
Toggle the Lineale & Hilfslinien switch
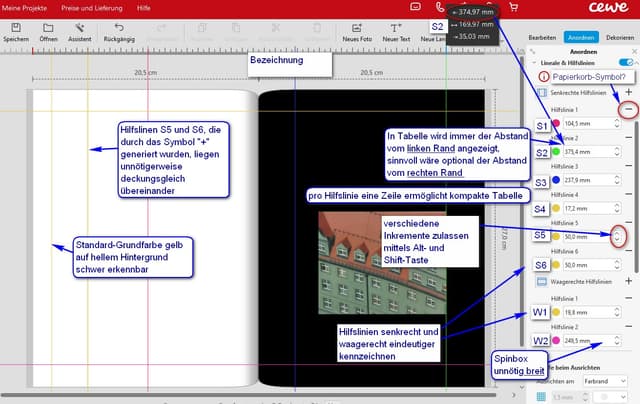625,61
